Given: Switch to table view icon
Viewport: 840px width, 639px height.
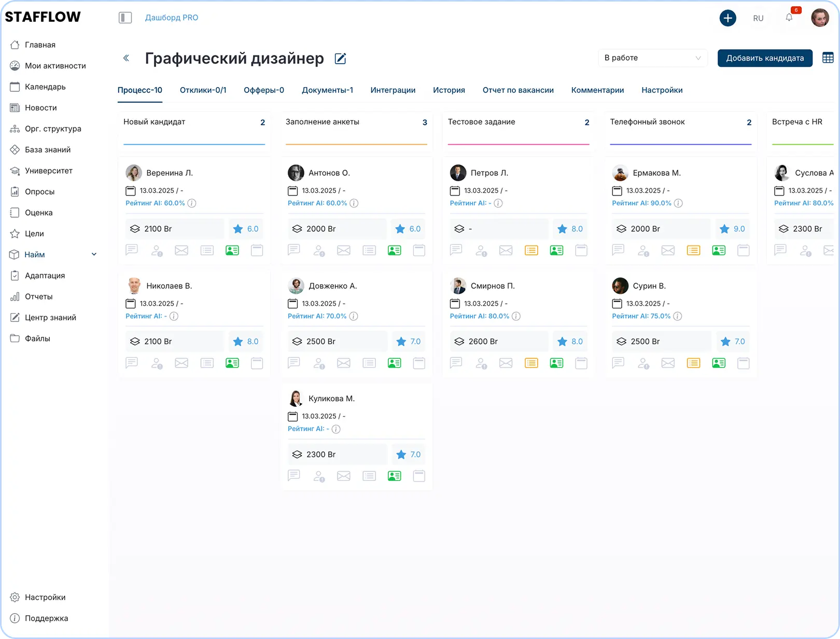Looking at the screenshot, I should coord(828,58).
